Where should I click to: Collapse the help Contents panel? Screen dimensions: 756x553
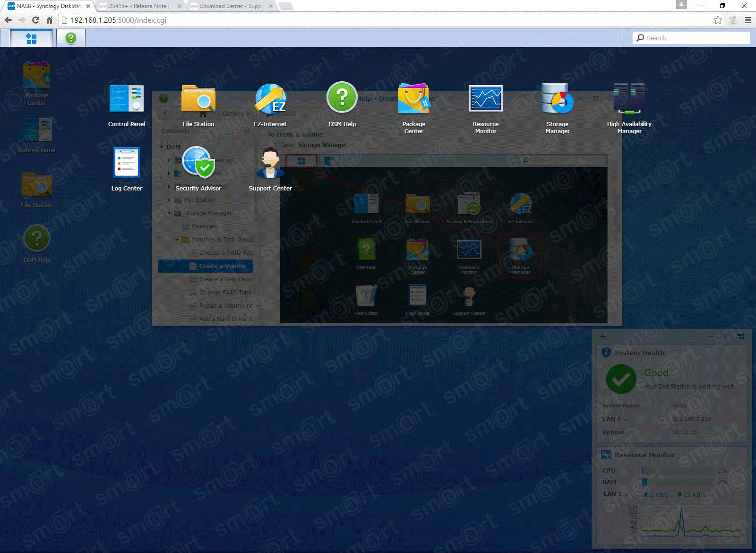pos(247,131)
